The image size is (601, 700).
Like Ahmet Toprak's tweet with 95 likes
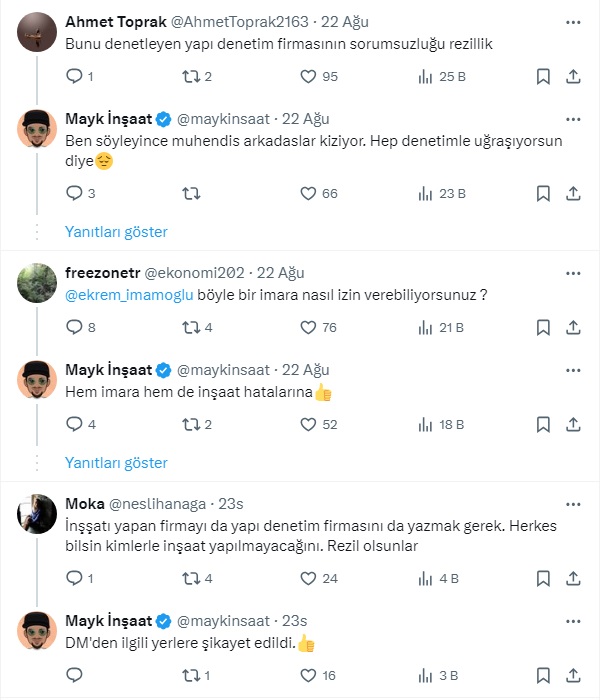[x=308, y=76]
